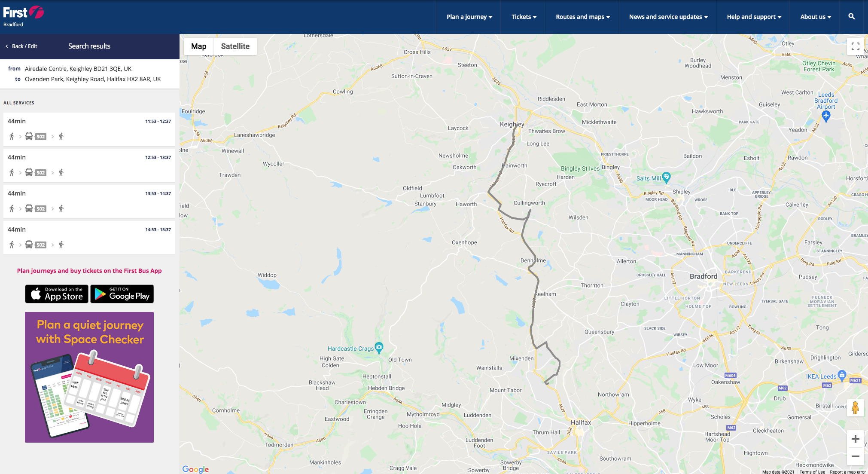Click the Bradford label on the map
Image resolution: width=868 pixels, height=474 pixels.
[704, 276]
